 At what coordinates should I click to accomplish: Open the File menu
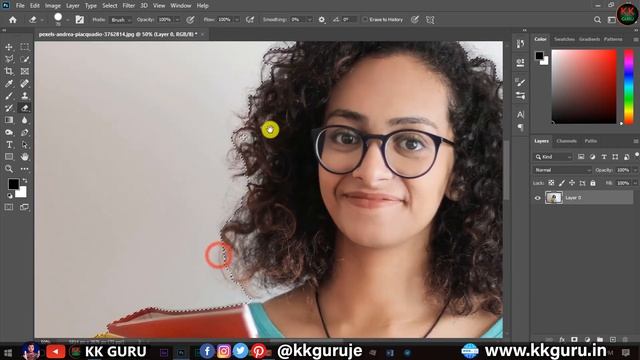click(20, 6)
